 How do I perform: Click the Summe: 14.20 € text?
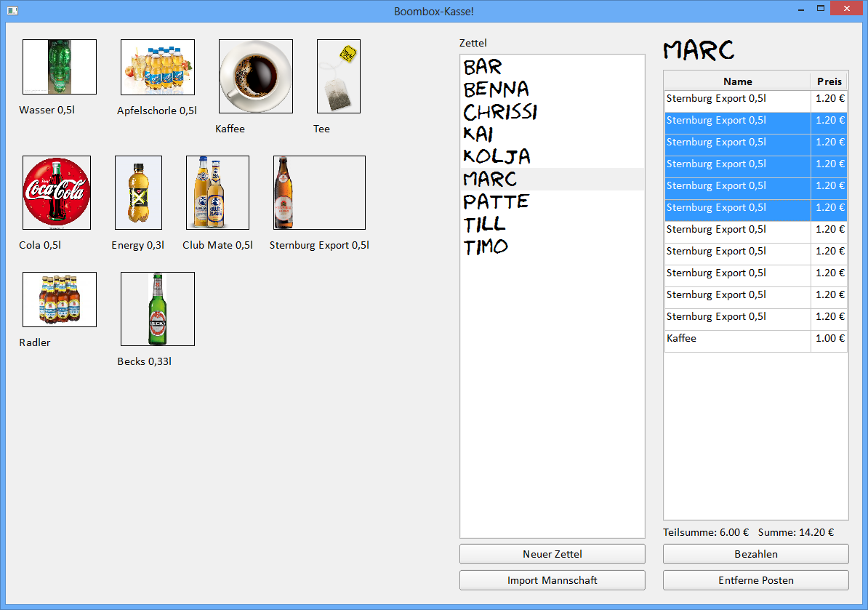[796, 532]
